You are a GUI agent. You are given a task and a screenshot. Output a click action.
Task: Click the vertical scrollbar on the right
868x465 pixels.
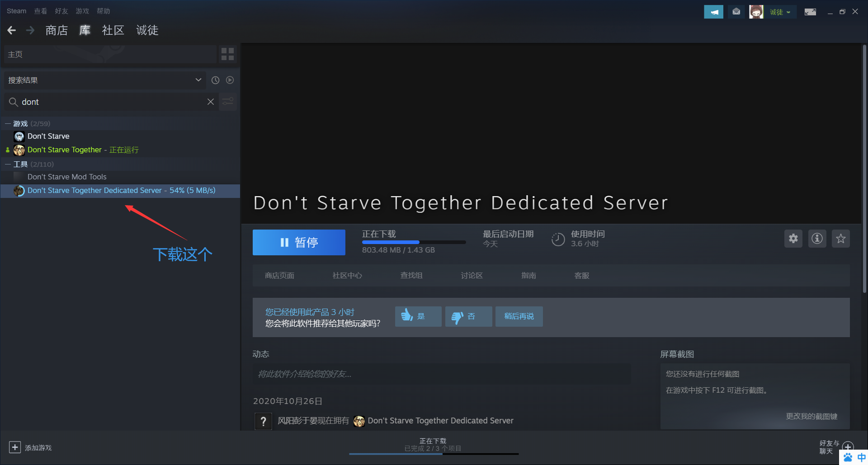pyautogui.click(x=864, y=168)
